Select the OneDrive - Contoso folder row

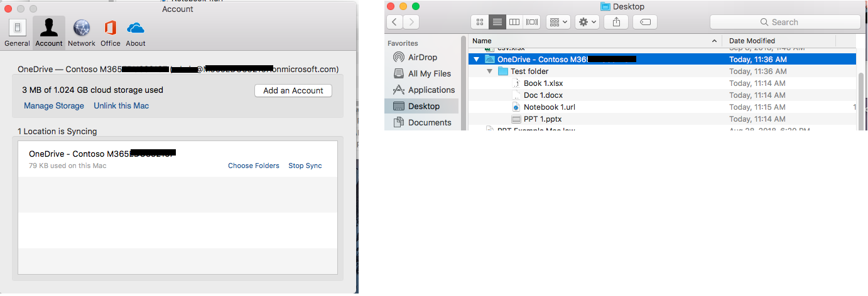coord(662,60)
